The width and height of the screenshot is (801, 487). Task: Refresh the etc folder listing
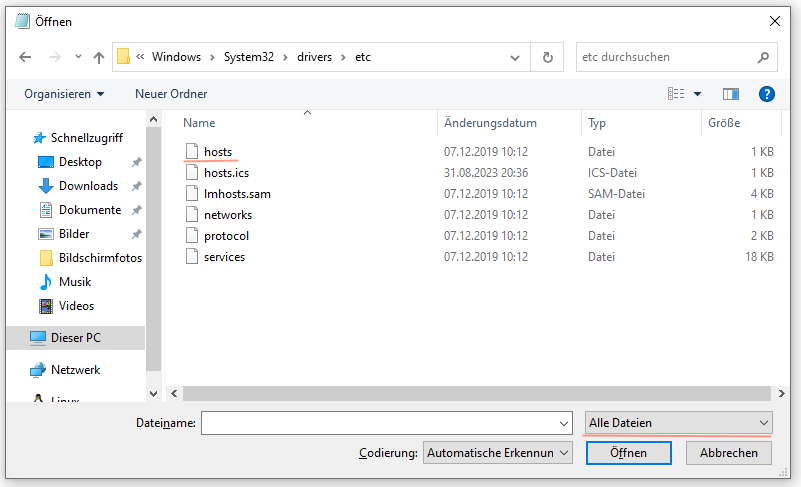(547, 57)
